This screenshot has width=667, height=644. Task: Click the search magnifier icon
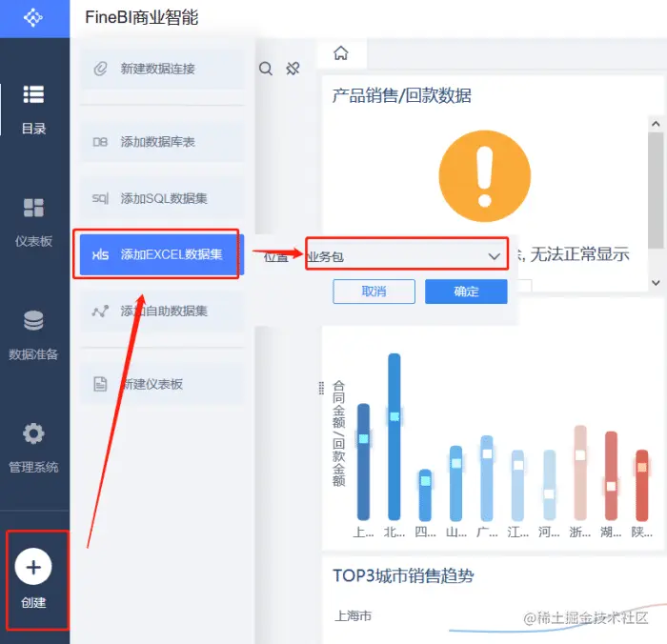click(266, 68)
